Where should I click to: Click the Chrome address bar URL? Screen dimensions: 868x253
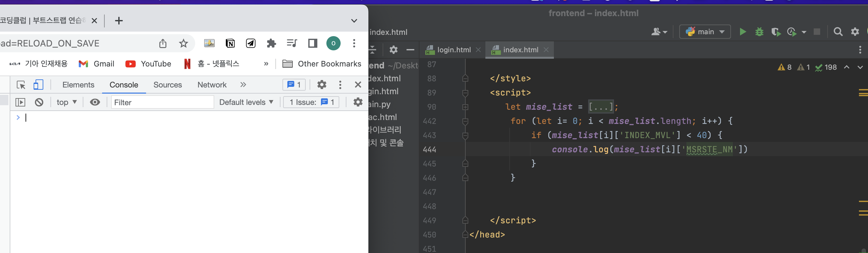pos(50,43)
